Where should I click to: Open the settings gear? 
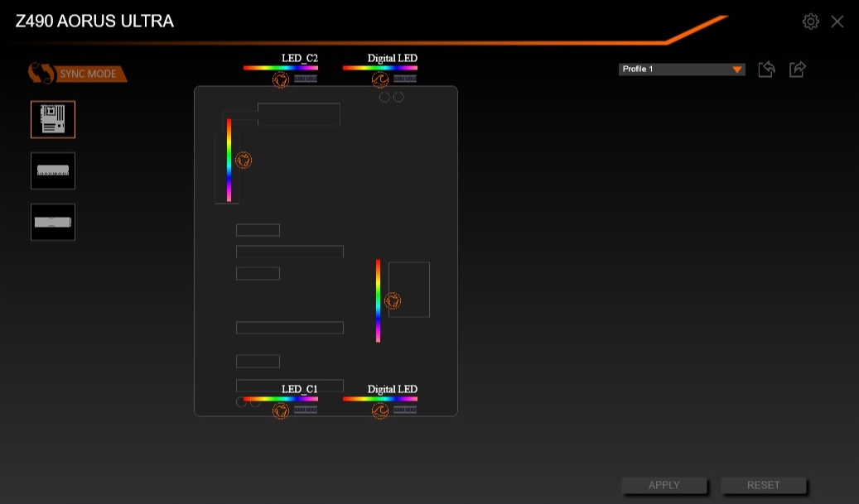click(811, 22)
